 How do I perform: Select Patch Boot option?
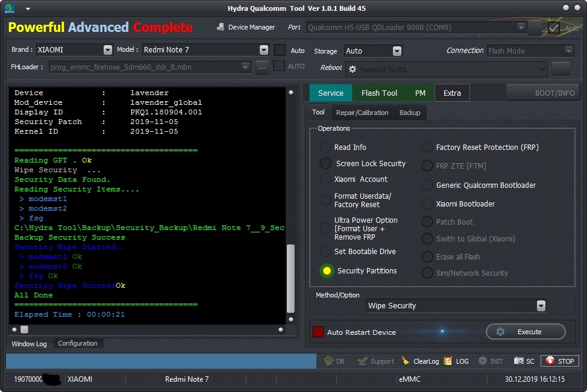tap(427, 222)
